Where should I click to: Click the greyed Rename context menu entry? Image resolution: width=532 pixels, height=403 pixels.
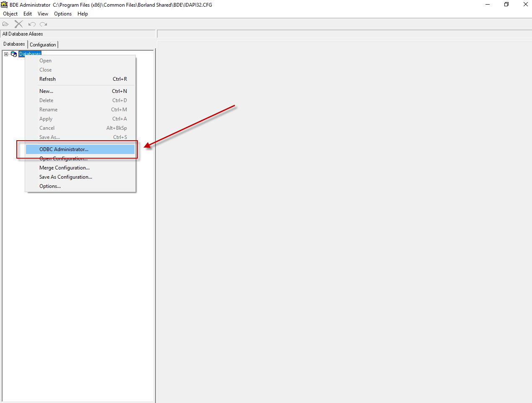click(80, 110)
